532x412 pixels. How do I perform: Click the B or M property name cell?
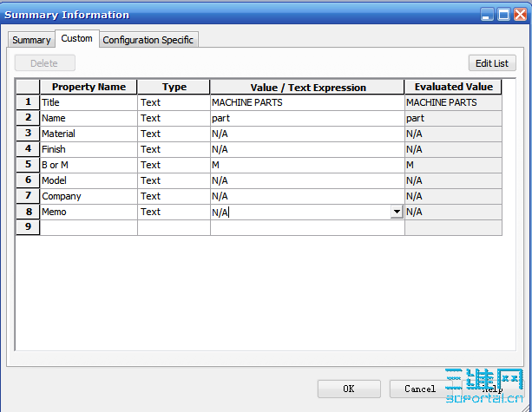pyautogui.click(x=89, y=165)
